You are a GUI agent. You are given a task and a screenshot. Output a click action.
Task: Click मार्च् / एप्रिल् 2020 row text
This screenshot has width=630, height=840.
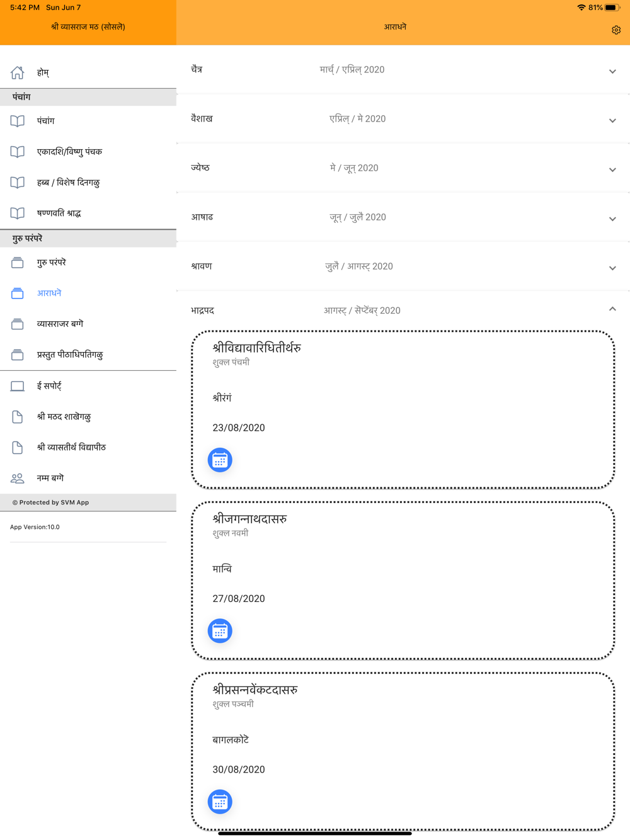[x=352, y=70]
